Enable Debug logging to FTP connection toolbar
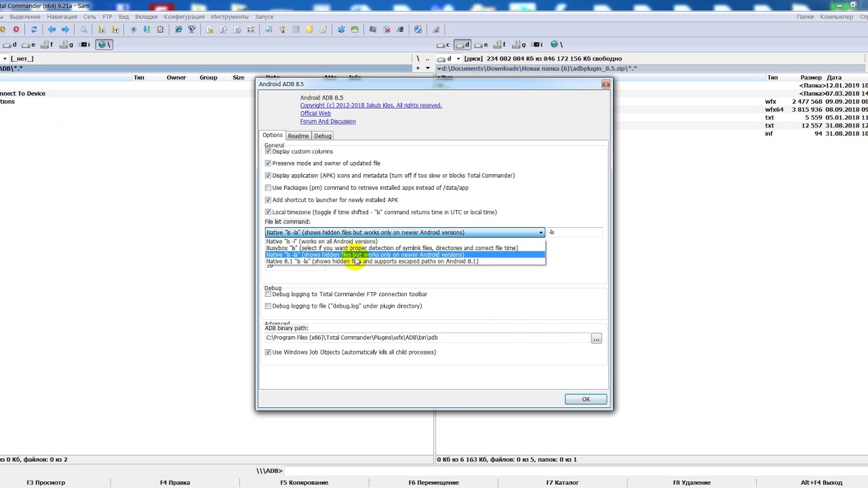 pos(268,294)
